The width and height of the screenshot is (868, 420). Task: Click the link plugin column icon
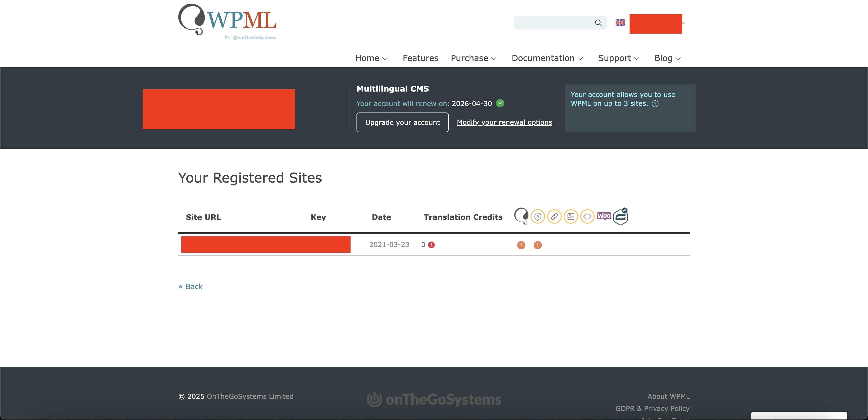point(554,216)
